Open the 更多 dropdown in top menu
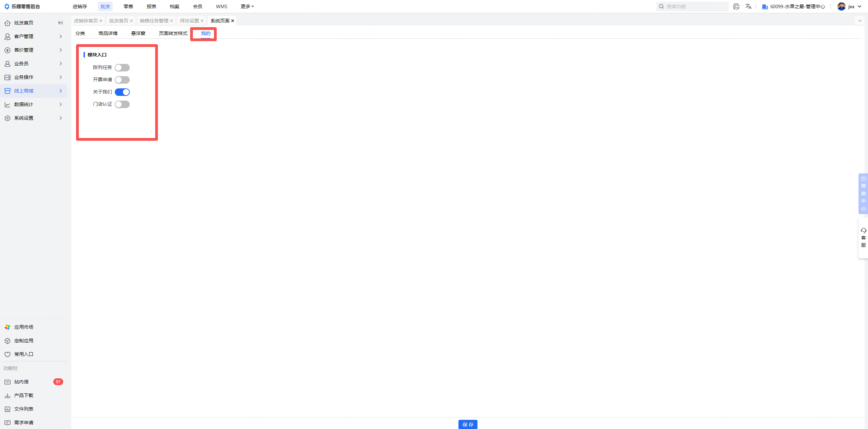Image resolution: width=868 pixels, height=429 pixels. point(247,6)
